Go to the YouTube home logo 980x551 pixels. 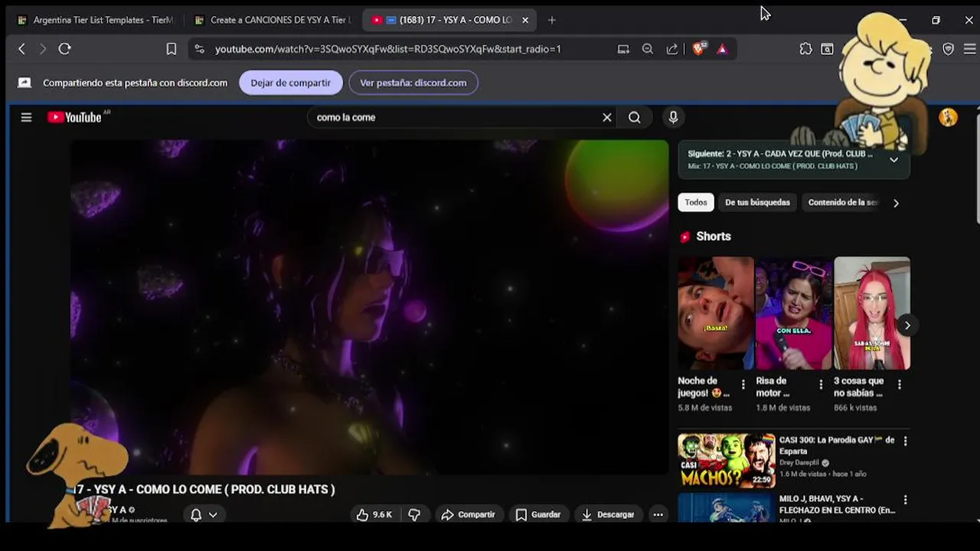point(74,117)
